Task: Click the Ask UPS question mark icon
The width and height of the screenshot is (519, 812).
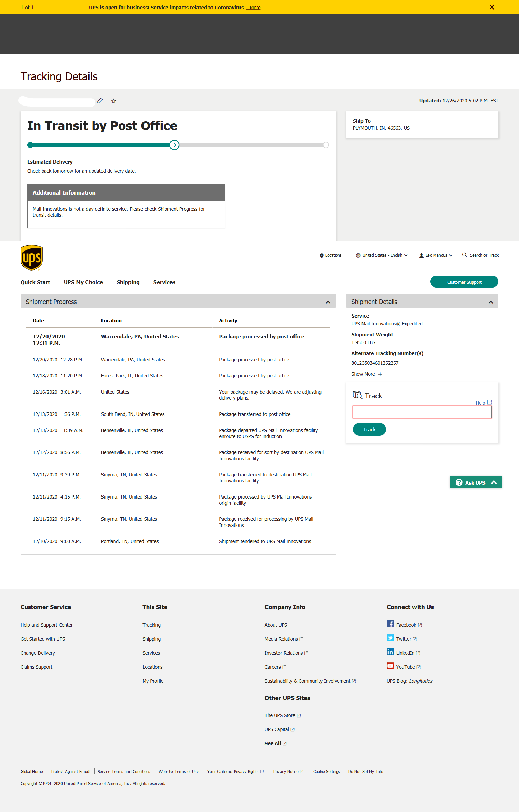Action: 459,482
